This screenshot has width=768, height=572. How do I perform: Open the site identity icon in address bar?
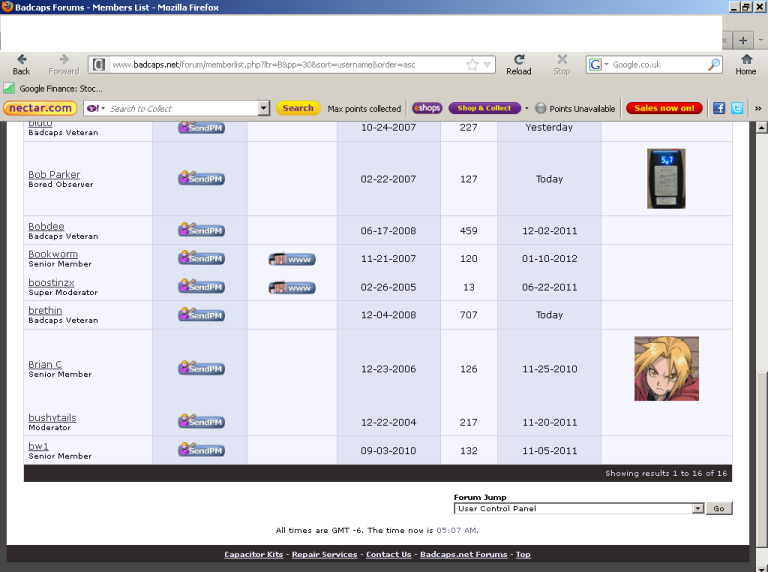click(99, 65)
